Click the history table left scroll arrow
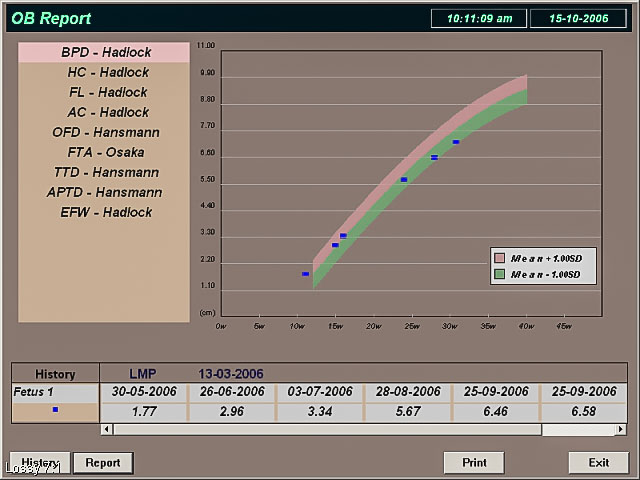Viewport: 640px width, 480px height. 107,429
